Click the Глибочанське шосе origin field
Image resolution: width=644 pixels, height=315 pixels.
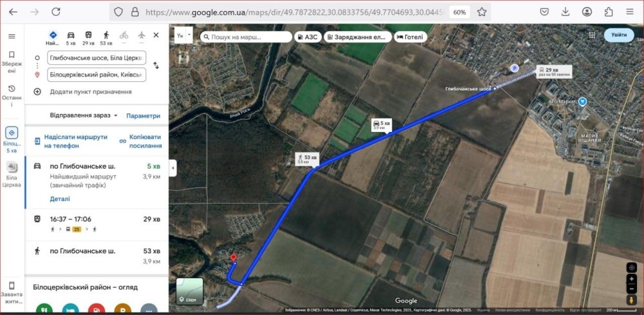[x=97, y=58]
